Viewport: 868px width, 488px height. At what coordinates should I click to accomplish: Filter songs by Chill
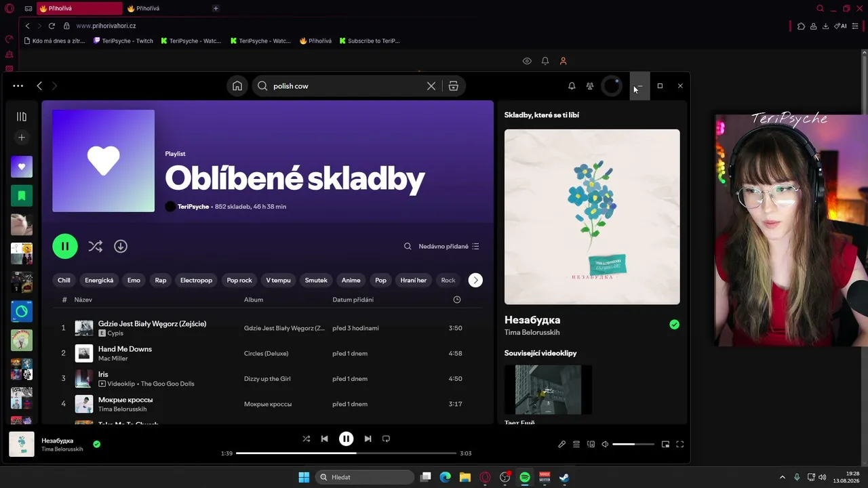coord(64,280)
